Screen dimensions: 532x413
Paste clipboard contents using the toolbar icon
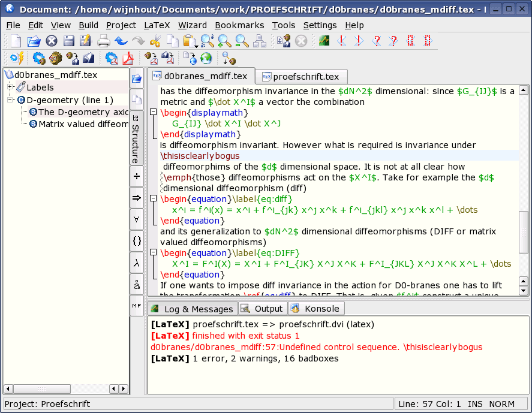pyautogui.click(x=189, y=41)
